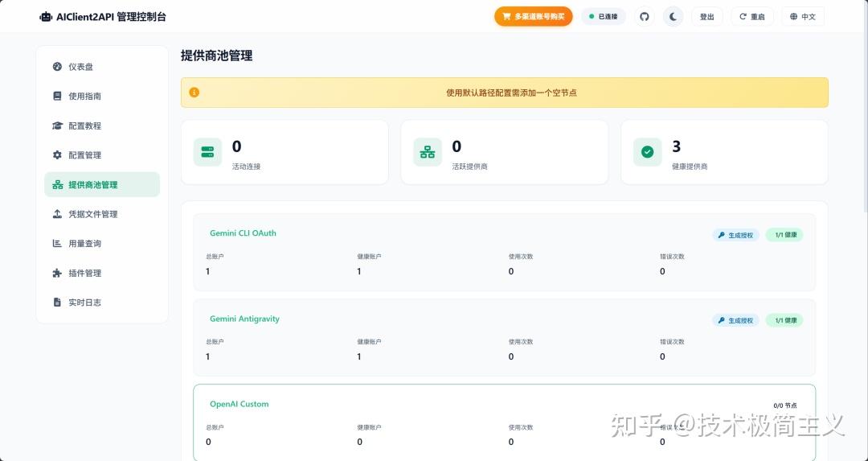Click 生成授权 for Gemini CLI OAuth
The image size is (868, 461).
coord(735,235)
